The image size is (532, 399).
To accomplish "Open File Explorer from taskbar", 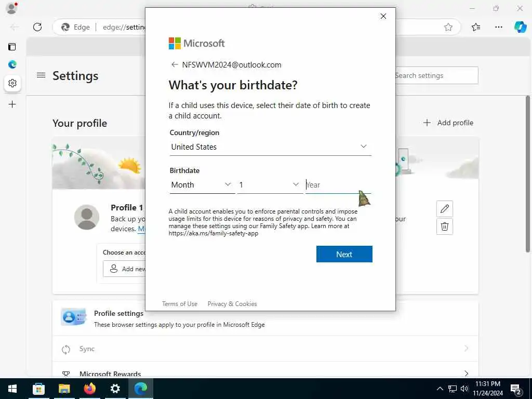I will tap(64, 389).
